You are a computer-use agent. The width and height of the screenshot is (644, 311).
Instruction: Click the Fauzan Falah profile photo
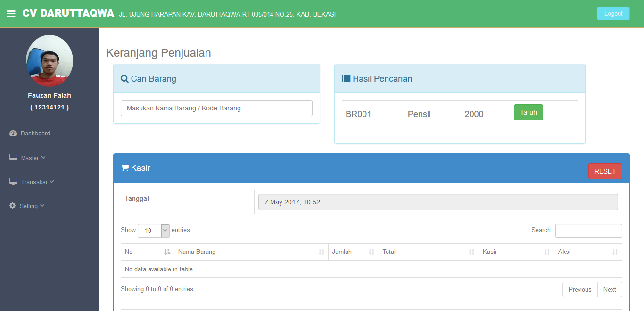coord(50,61)
